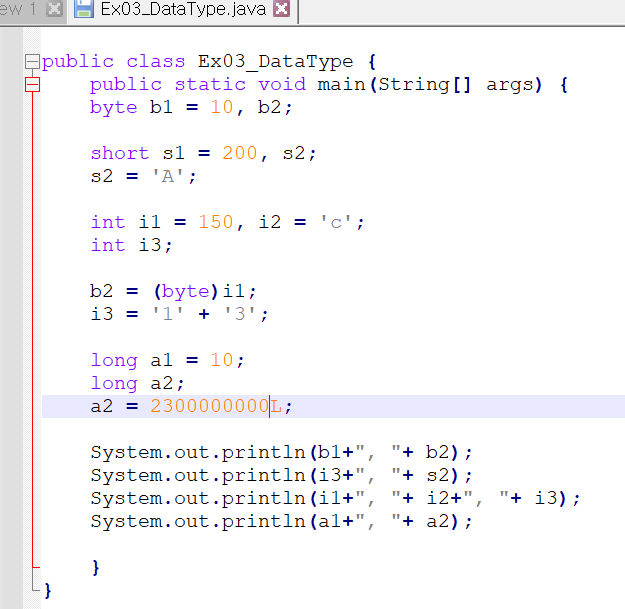Click the println(i3+", "+ s2) statement
The width and height of the screenshot is (625, 609).
click(x=281, y=476)
